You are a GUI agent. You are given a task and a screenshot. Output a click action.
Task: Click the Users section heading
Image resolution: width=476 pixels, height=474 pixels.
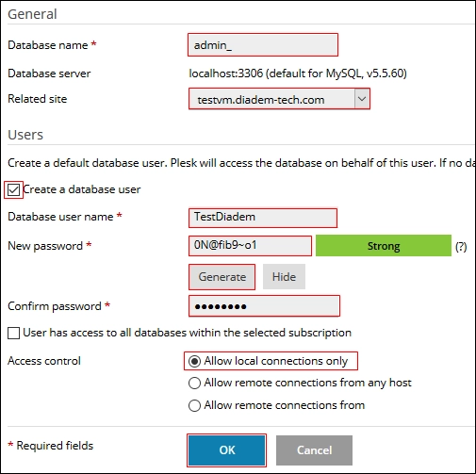pyautogui.click(x=25, y=135)
